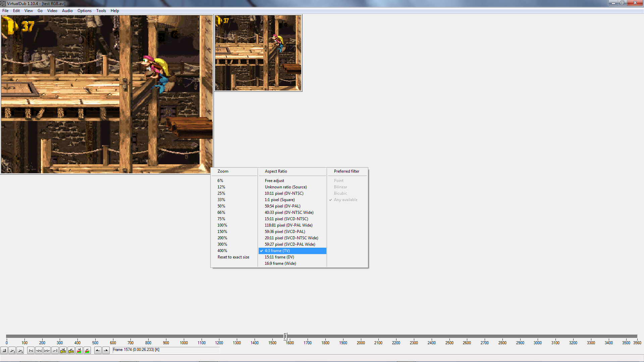The width and height of the screenshot is (644, 362).
Task: Toggle Any available preferred filter
Action: [347, 200]
